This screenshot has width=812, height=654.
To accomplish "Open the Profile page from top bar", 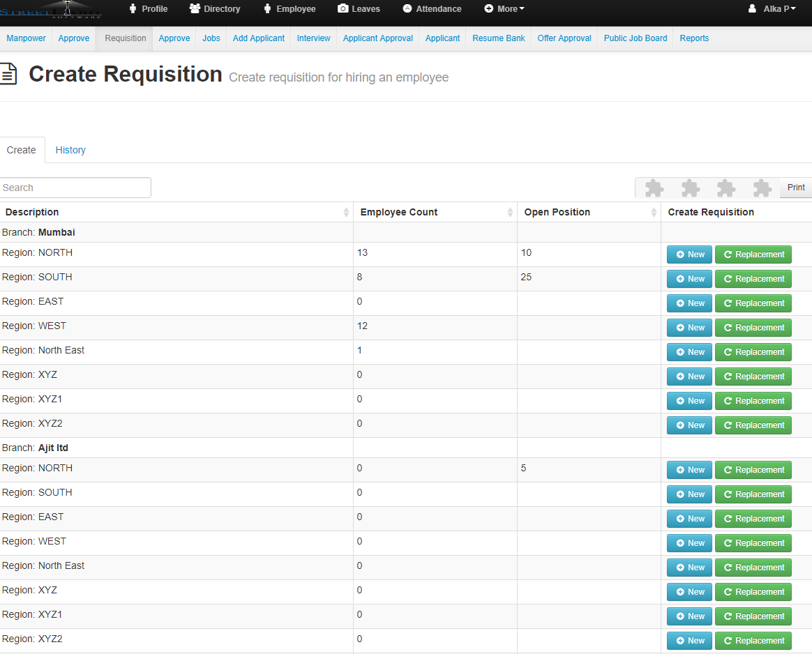I will (x=148, y=9).
